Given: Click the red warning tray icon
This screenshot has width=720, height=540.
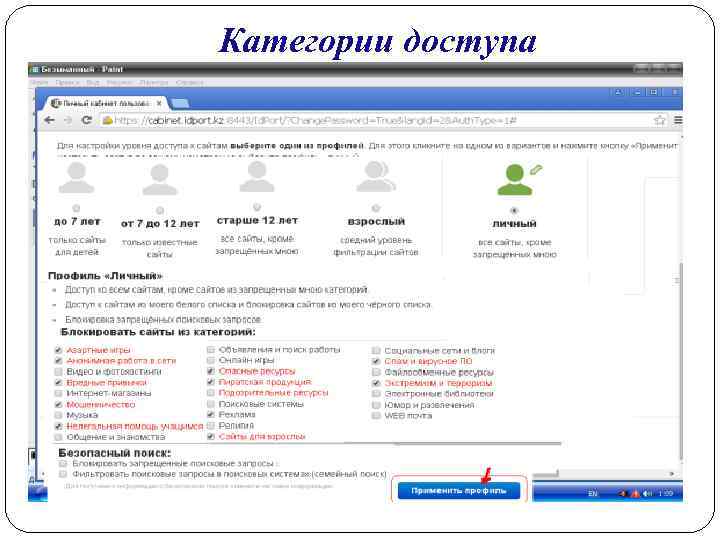Looking at the screenshot, I should coord(636,494).
